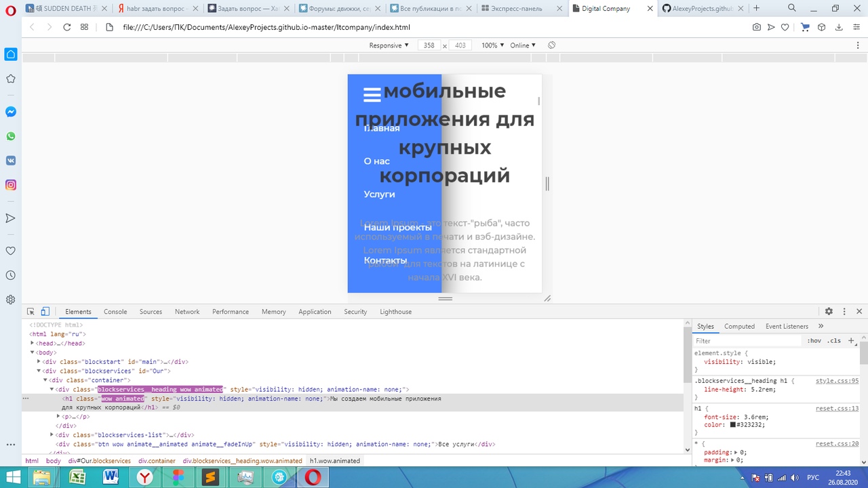
Task: Click the search tabs magnifier icon
Action: (792, 8)
